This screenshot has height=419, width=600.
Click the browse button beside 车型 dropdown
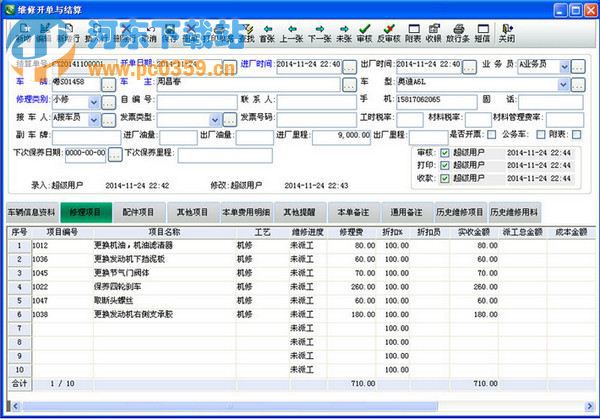(x=578, y=85)
